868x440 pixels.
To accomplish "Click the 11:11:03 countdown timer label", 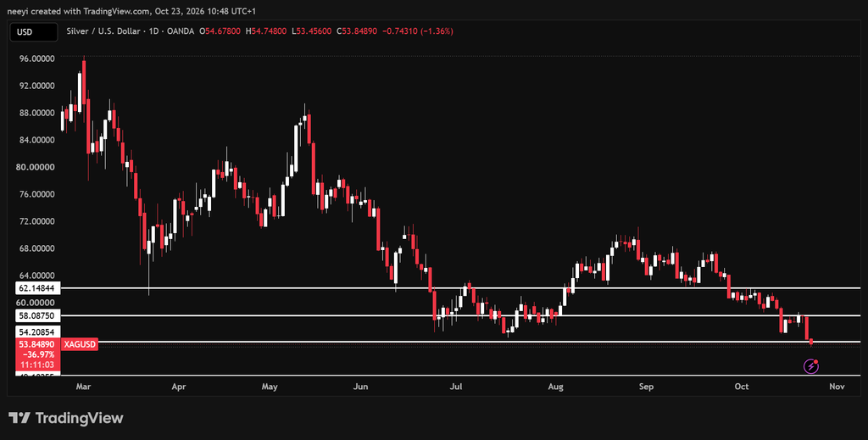I will 36,365.
